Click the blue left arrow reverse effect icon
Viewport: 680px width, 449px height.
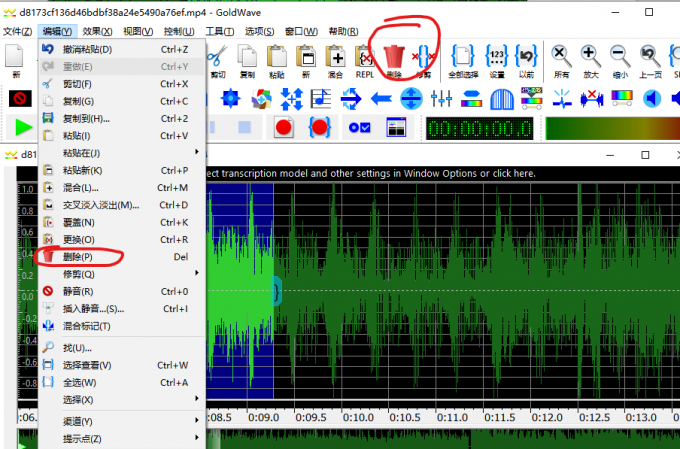pyautogui.click(x=381, y=98)
